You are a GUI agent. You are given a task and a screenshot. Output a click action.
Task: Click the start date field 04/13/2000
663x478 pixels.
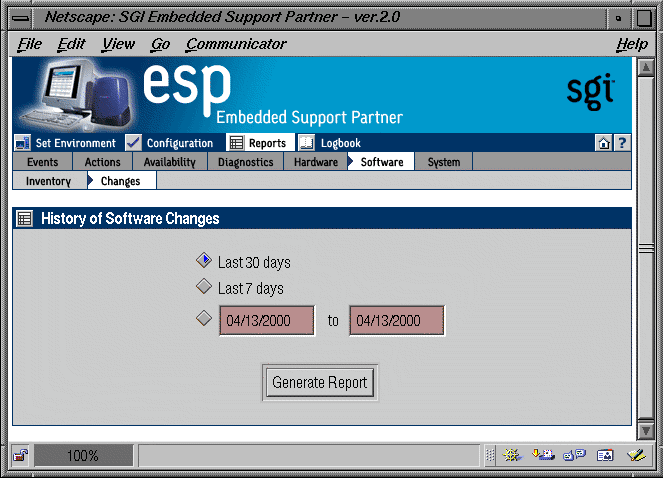coord(267,321)
